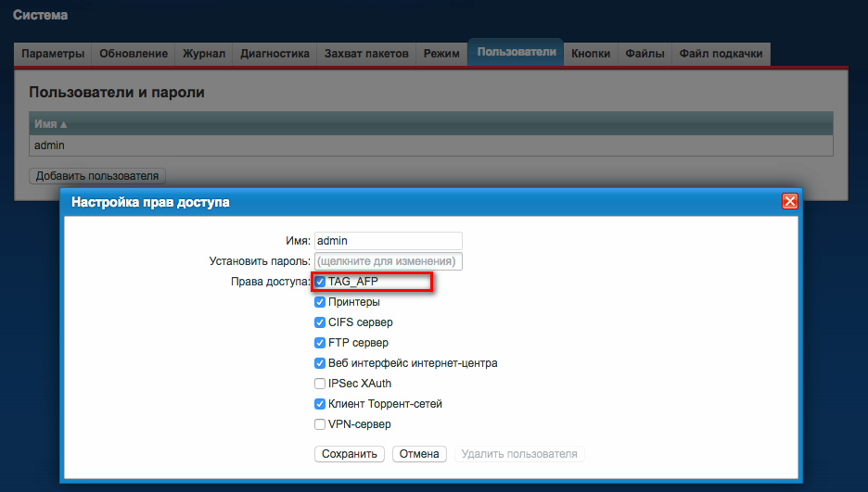Close the access rights dialog
This screenshot has width=868, height=492.
(x=789, y=201)
